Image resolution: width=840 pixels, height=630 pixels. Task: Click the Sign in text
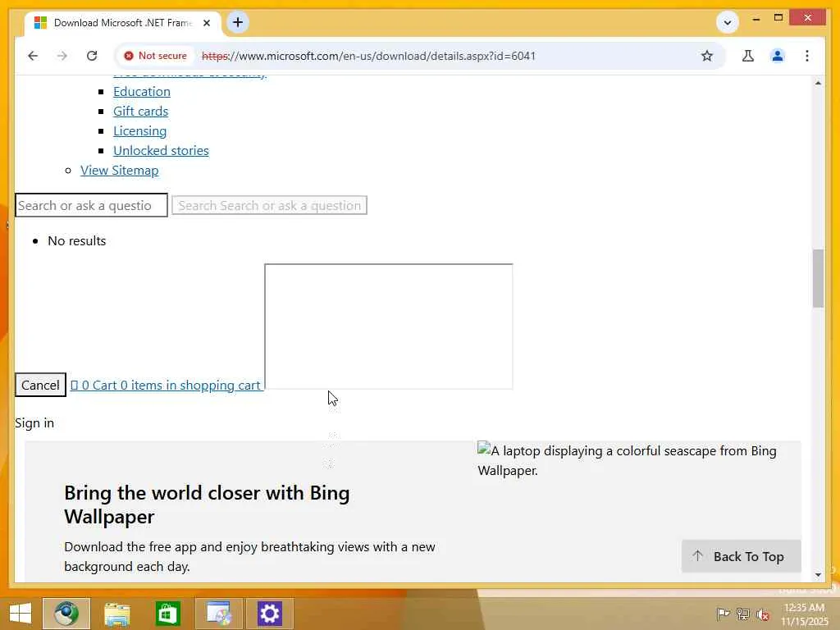(34, 423)
